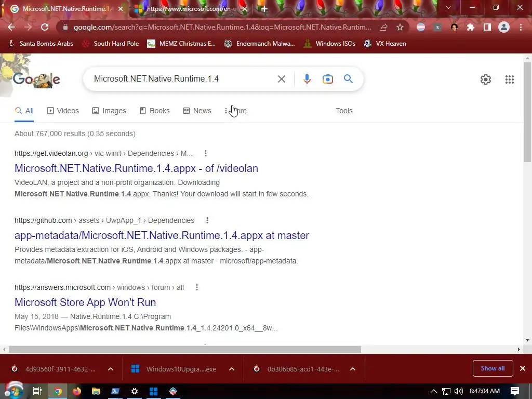This screenshot has height=399, width=532.
Task: Open the notification center icon
Action: point(515,391)
